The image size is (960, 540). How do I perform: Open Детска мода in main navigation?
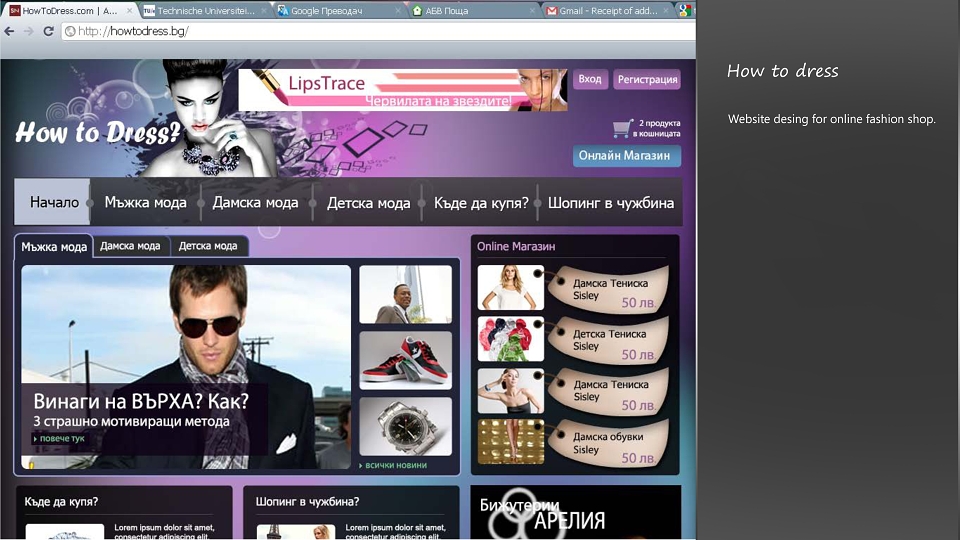[368, 203]
